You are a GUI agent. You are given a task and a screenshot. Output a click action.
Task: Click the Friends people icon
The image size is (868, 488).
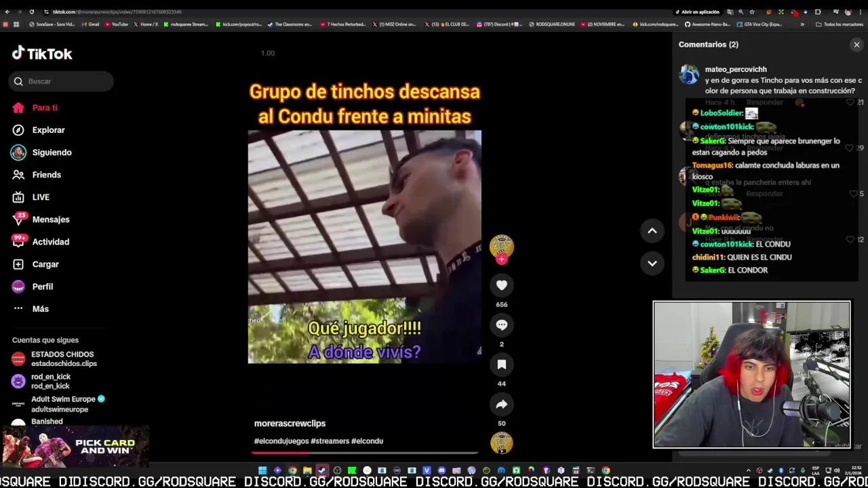click(18, 175)
